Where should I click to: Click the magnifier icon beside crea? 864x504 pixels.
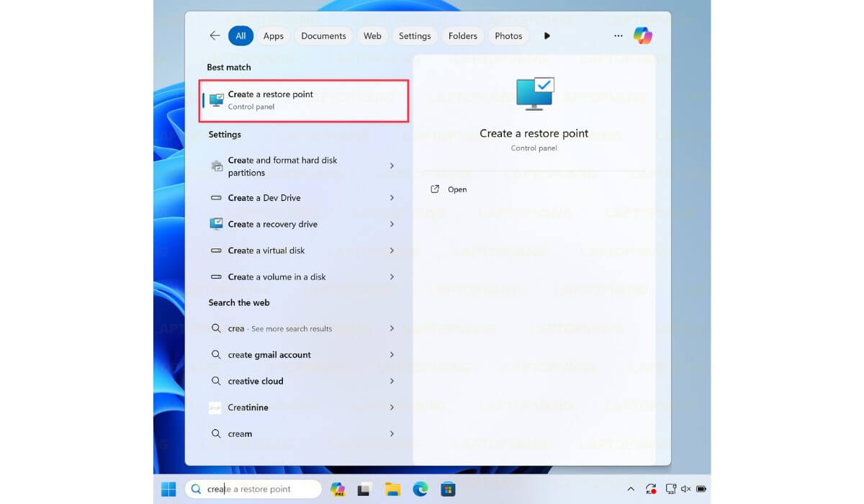click(216, 328)
